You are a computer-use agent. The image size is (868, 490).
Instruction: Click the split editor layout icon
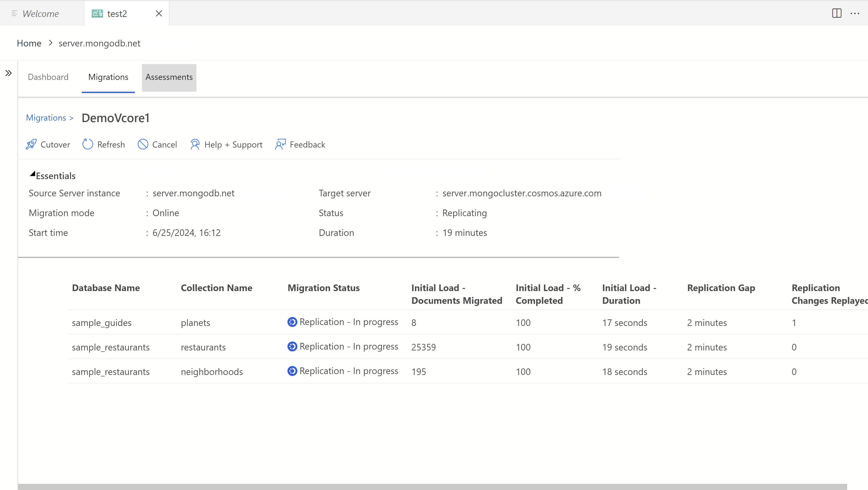pos(837,13)
